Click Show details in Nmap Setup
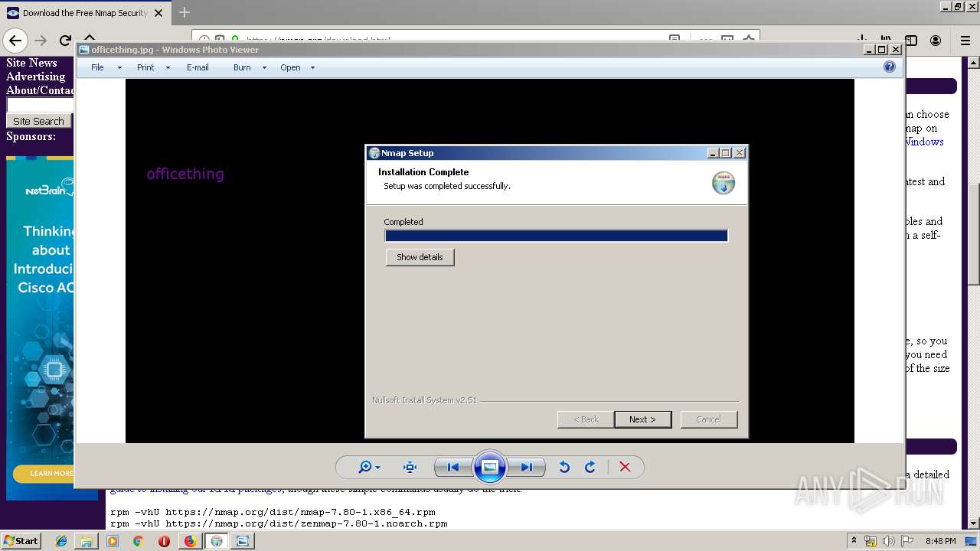This screenshot has height=551, width=980. click(x=420, y=257)
